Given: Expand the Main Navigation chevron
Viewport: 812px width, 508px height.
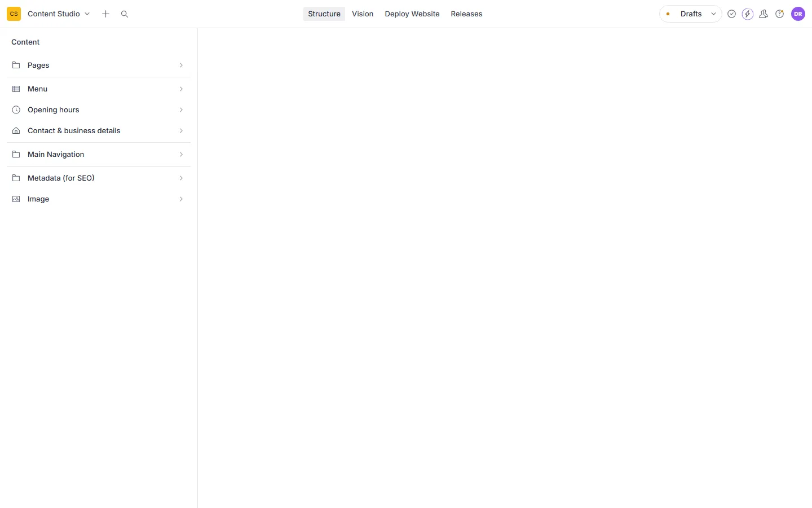Looking at the screenshot, I should (x=181, y=154).
